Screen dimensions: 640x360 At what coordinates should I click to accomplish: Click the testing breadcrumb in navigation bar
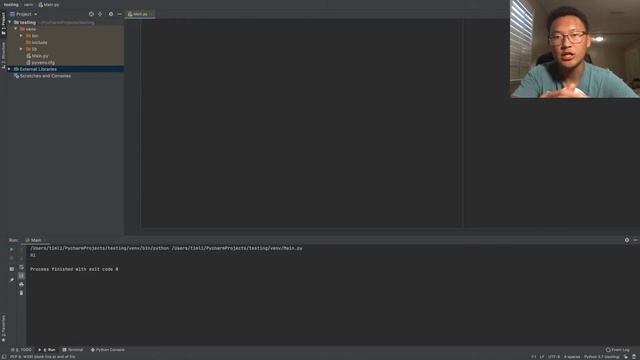click(11, 4)
